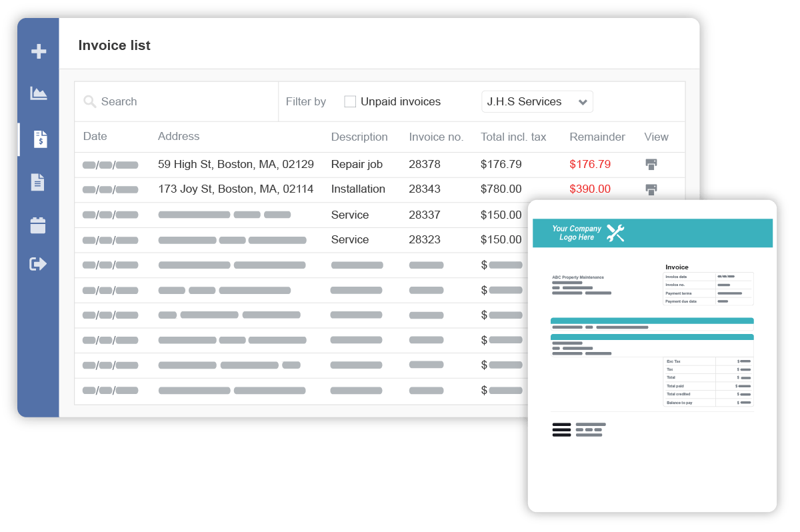
Task: Click print icon for invoice 28343
Action: pyautogui.click(x=651, y=189)
